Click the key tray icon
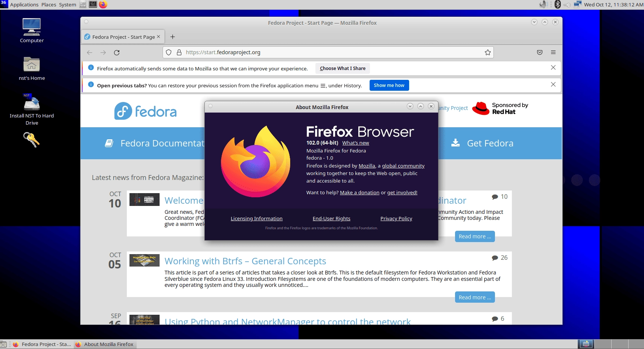This screenshot has width=644, height=349. (567, 5)
